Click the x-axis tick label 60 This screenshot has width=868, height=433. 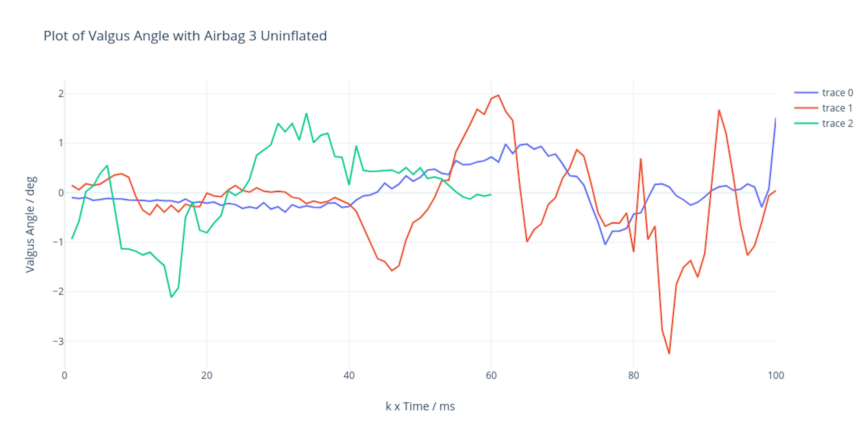[491, 376]
